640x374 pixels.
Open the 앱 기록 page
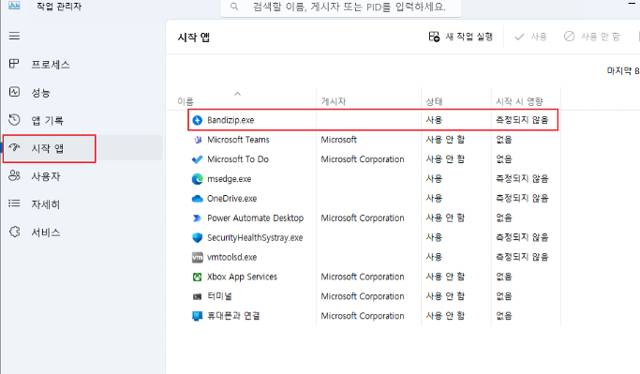82,120
